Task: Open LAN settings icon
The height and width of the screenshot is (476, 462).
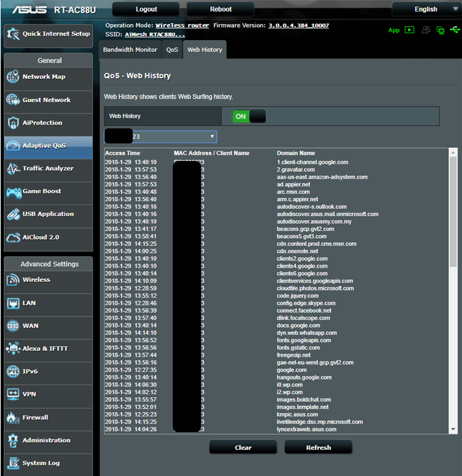Action: point(13,303)
